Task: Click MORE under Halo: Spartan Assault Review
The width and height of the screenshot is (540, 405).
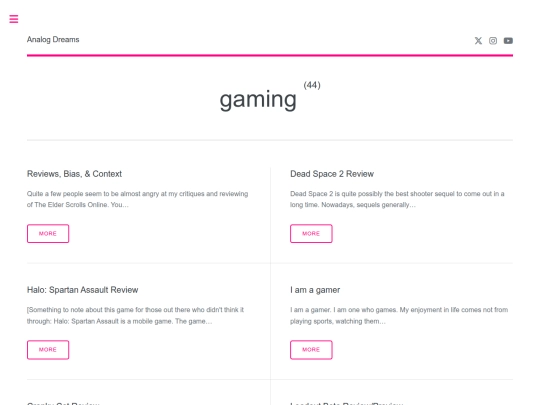Action: coord(48,350)
